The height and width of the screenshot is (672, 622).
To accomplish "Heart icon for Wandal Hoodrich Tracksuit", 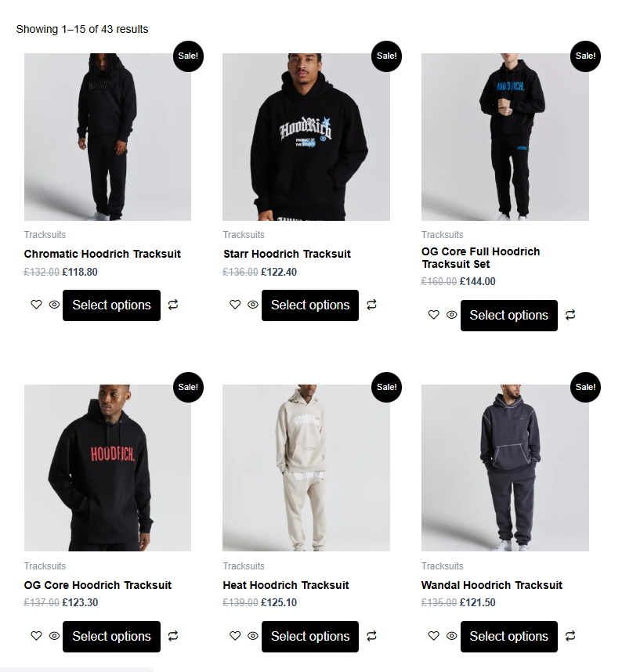I will [x=434, y=635].
